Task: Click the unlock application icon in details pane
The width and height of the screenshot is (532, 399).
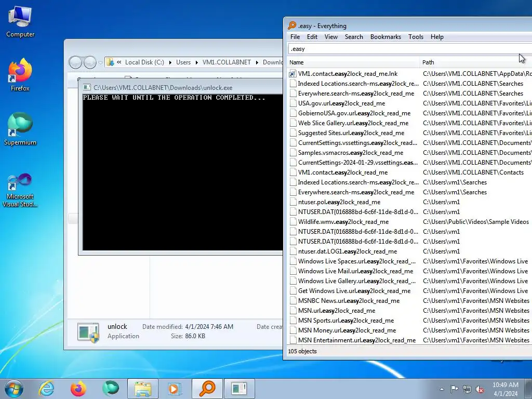Action: click(x=88, y=332)
